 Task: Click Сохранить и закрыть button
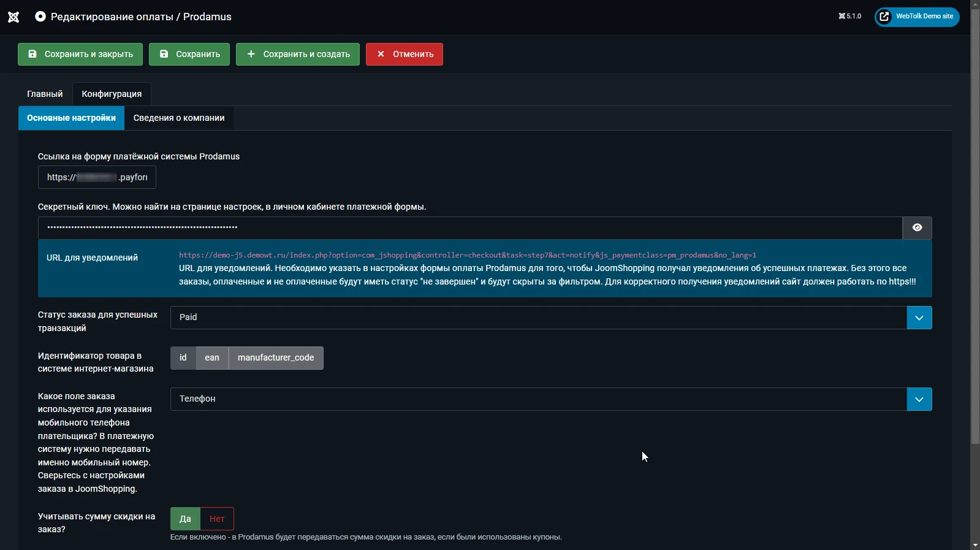[x=80, y=54]
